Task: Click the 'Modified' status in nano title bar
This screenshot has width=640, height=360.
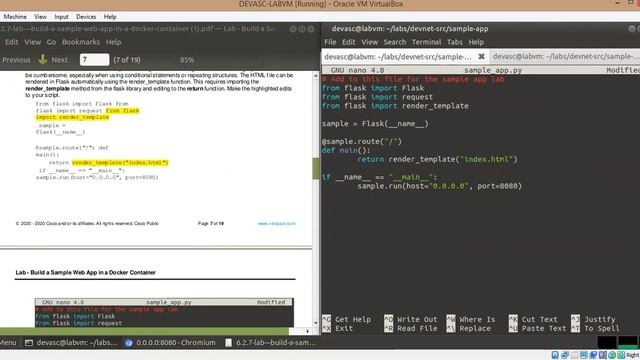Action: point(623,70)
